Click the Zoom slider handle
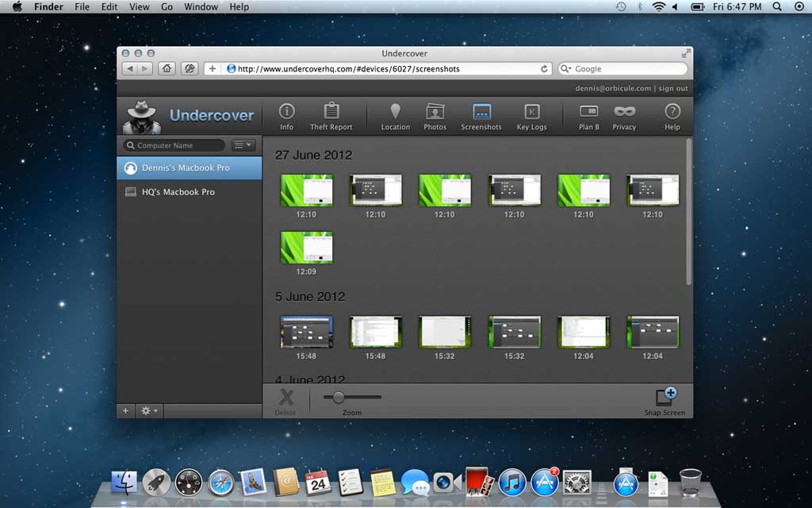The width and height of the screenshot is (812, 508). pos(338,397)
